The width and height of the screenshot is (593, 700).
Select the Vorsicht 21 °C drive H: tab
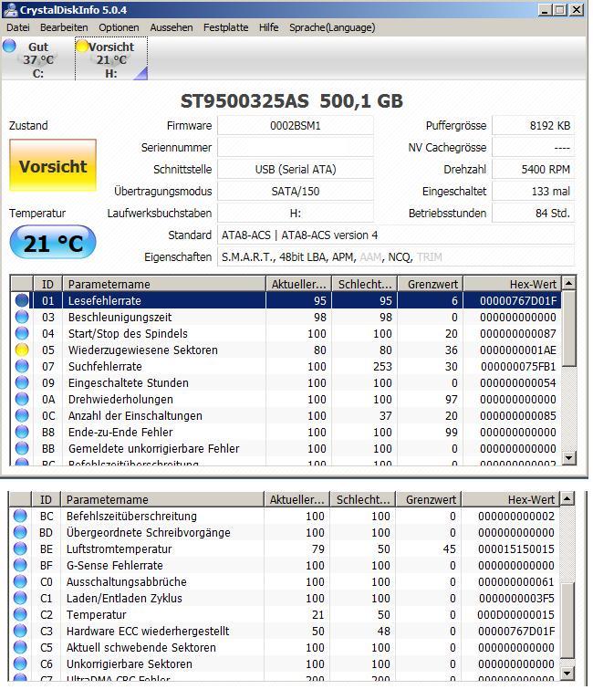[x=111, y=59]
